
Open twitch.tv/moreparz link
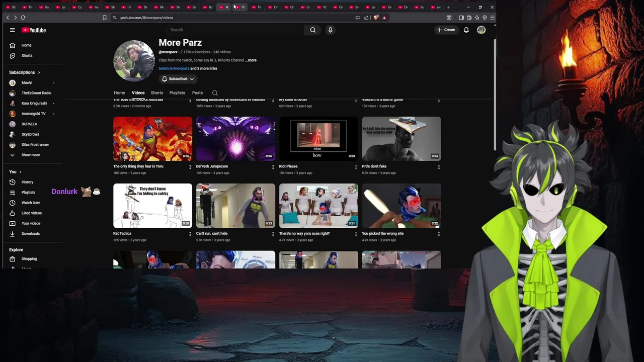point(174,68)
